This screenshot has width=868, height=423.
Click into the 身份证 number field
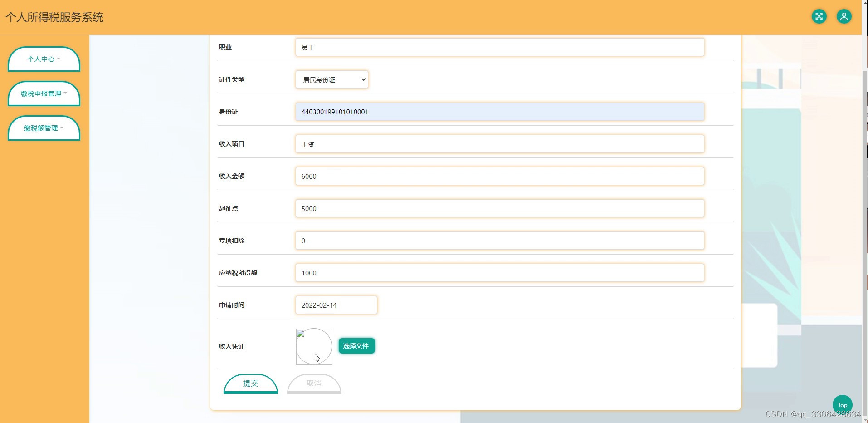500,112
